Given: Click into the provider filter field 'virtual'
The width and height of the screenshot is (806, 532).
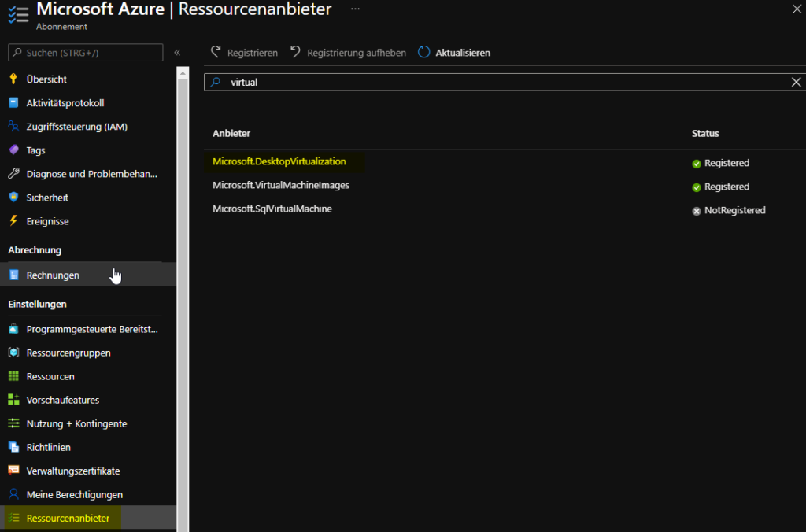Looking at the screenshot, I should click(x=505, y=83).
